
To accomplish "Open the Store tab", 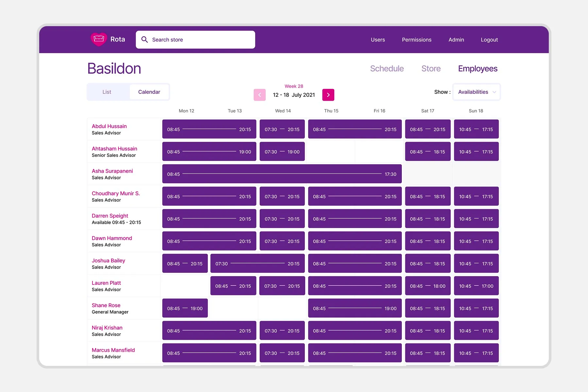I will click(431, 69).
